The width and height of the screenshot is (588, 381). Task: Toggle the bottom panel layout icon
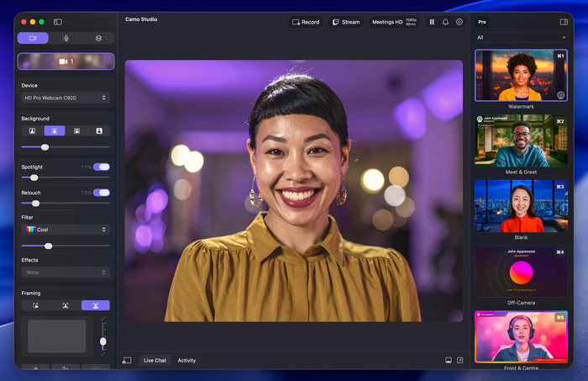click(x=448, y=360)
